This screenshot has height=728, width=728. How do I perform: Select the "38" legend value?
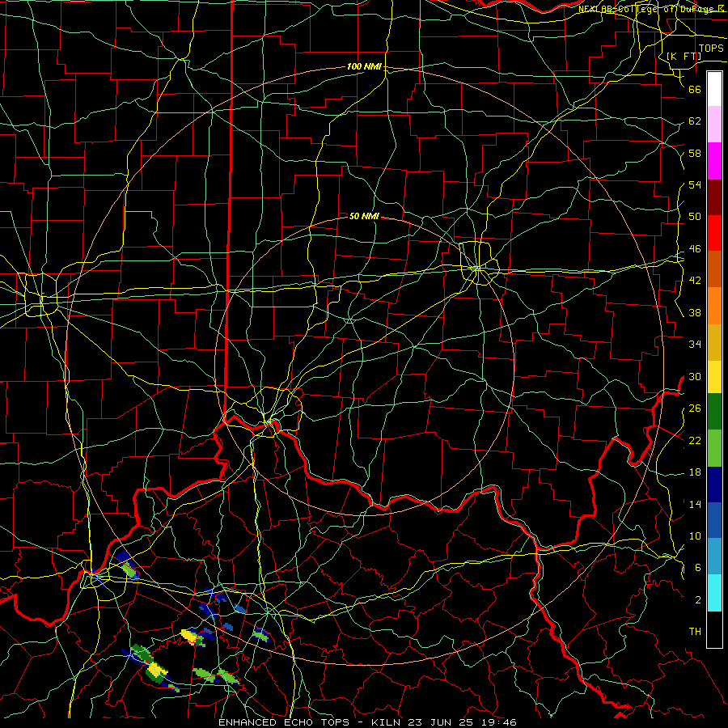pos(695,312)
